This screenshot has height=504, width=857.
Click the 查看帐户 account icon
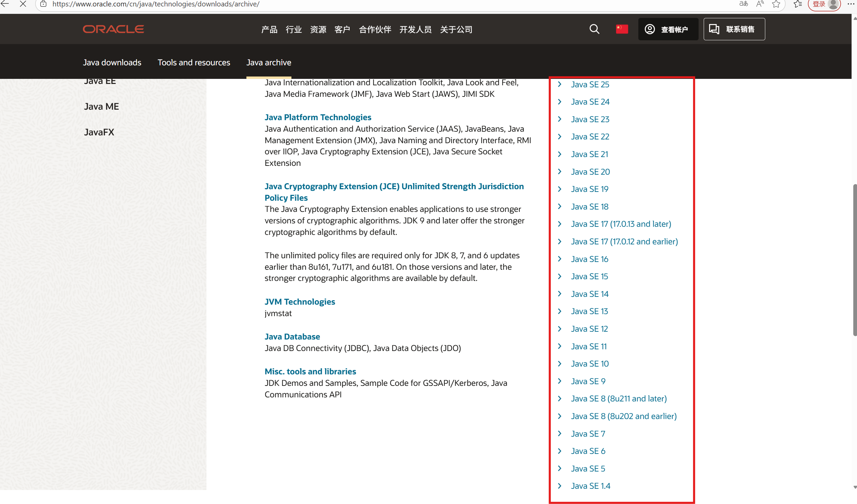[x=650, y=29]
